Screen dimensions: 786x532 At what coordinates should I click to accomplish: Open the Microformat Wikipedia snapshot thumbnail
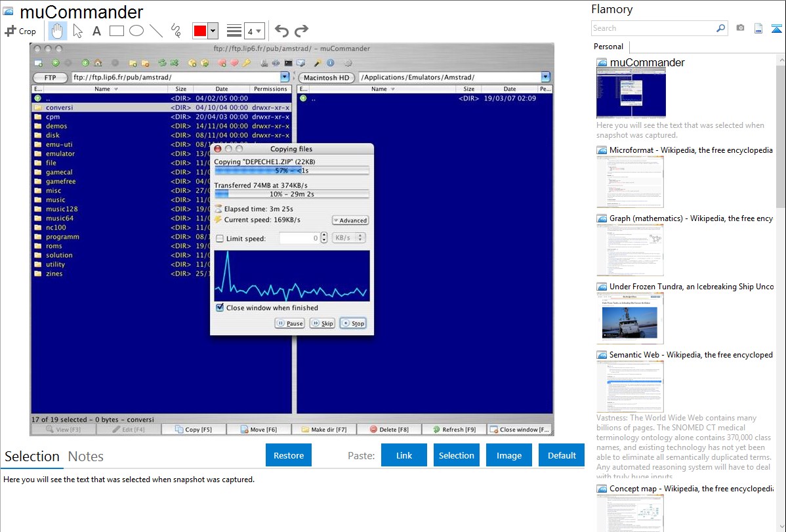[x=630, y=182]
